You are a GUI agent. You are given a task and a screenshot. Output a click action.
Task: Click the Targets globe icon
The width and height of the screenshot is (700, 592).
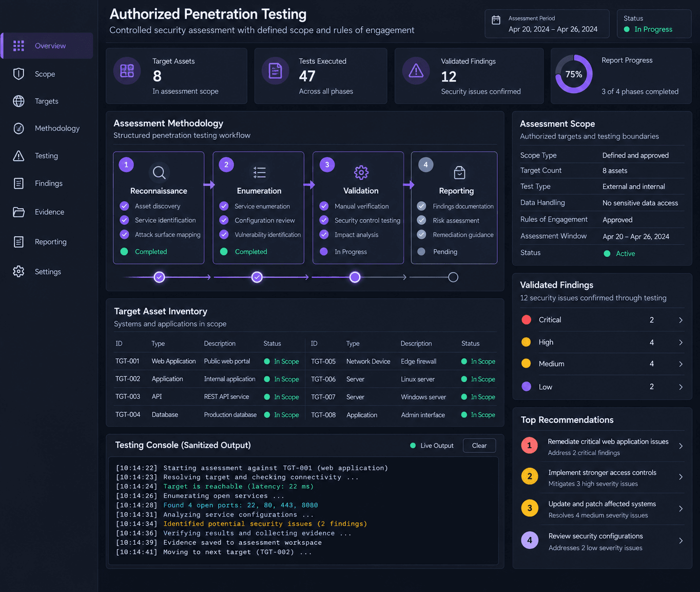coord(19,101)
